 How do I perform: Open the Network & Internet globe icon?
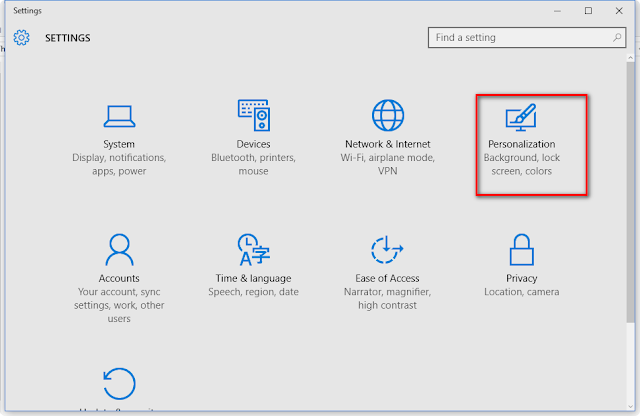(x=387, y=115)
